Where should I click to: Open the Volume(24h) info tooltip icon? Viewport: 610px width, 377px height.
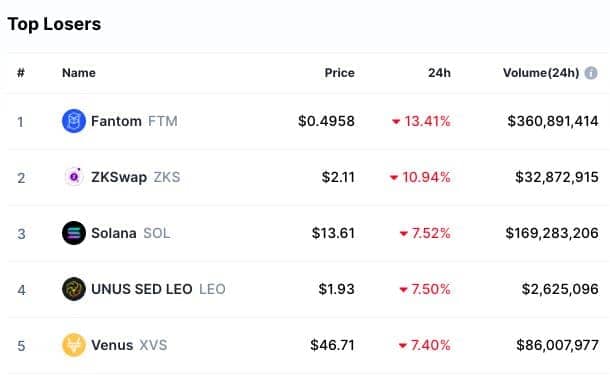[591, 73]
